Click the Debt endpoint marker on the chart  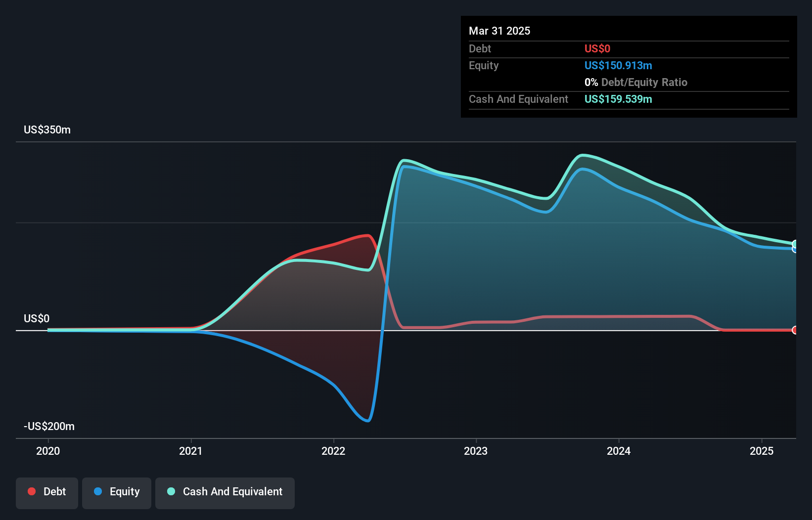tap(795, 330)
